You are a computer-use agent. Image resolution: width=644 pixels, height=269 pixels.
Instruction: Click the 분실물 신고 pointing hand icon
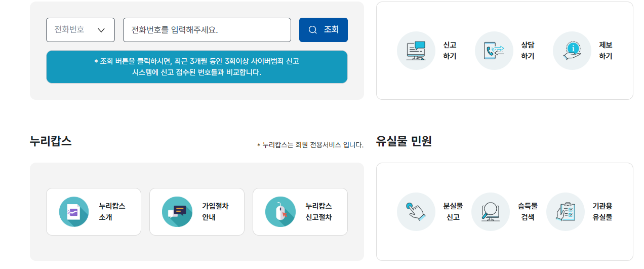tap(416, 212)
